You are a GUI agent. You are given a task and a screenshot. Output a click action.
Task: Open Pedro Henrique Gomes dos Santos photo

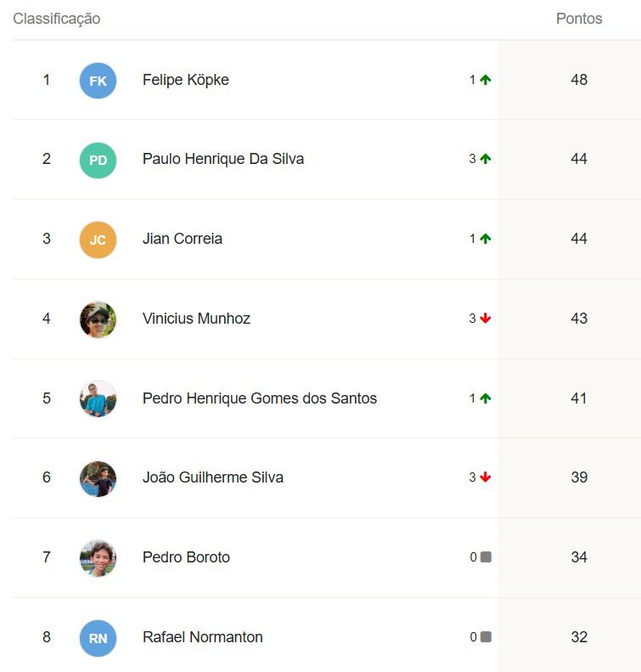click(x=98, y=399)
